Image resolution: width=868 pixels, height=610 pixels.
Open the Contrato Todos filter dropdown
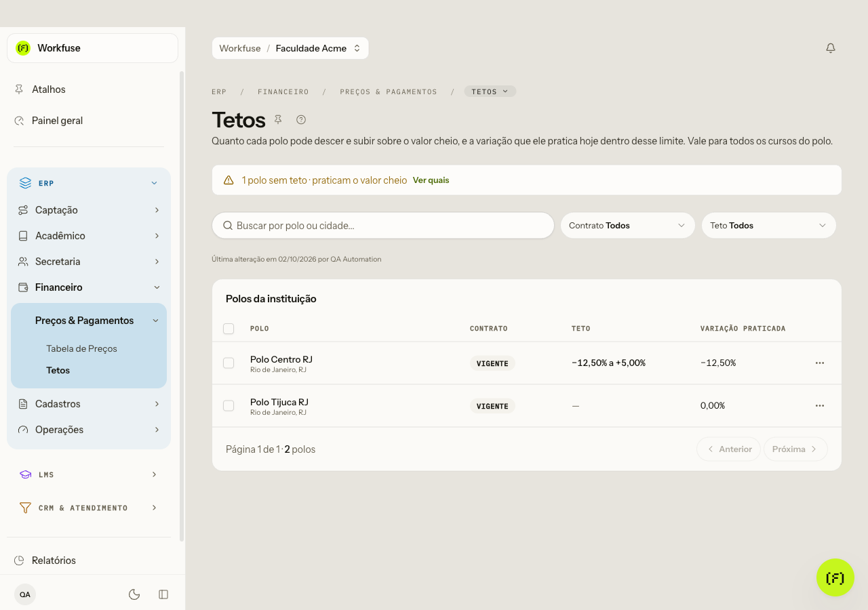628,226
